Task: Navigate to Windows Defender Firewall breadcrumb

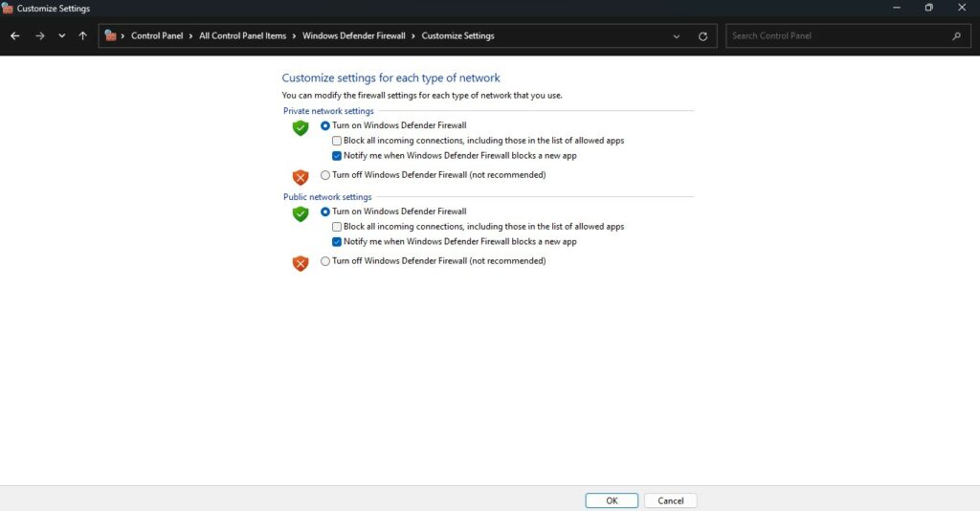Action: click(x=354, y=36)
